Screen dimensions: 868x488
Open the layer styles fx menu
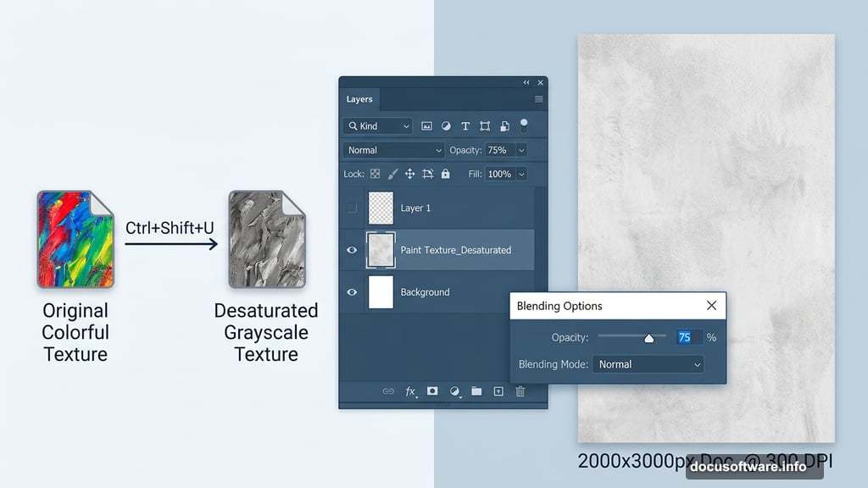[411, 391]
